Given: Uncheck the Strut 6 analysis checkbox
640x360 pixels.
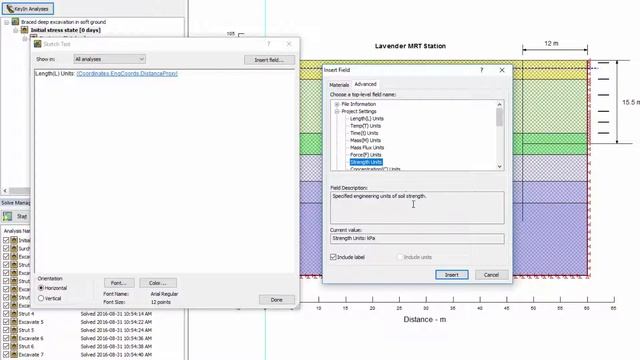Looking at the screenshot, I should coord(6,347).
